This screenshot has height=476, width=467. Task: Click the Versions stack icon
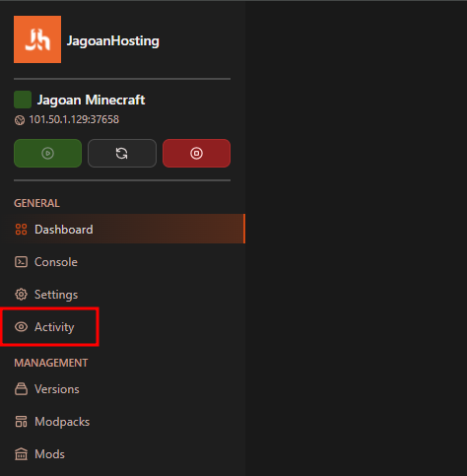[21, 389]
